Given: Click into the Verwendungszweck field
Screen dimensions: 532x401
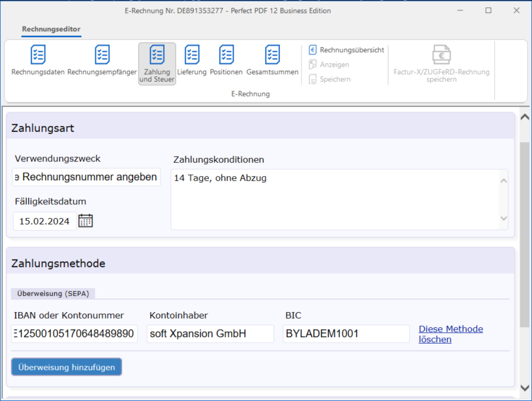Looking at the screenshot, I should [x=86, y=177].
